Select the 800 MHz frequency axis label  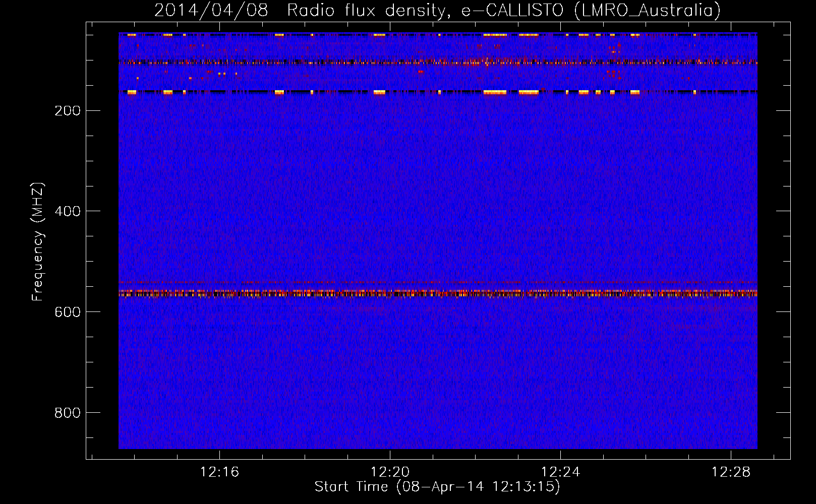tap(67, 413)
